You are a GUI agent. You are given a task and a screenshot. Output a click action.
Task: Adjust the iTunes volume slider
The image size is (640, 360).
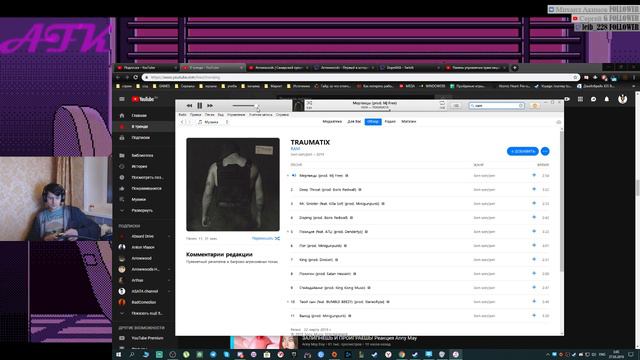pyautogui.click(x=245, y=106)
